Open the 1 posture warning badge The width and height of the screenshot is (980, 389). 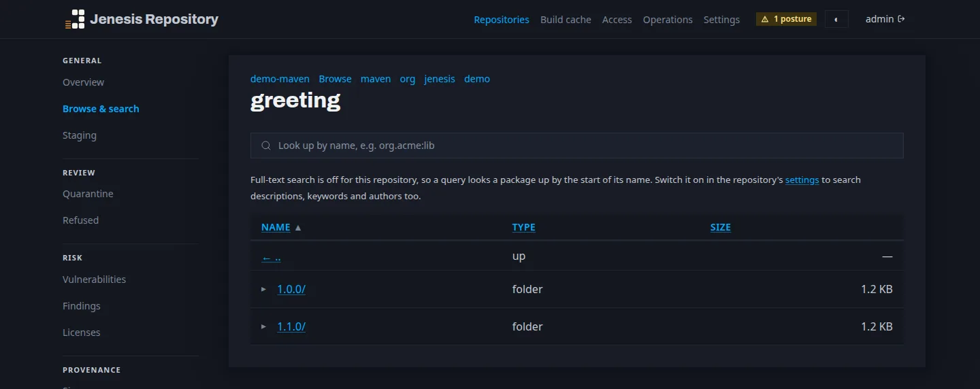[786, 19]
